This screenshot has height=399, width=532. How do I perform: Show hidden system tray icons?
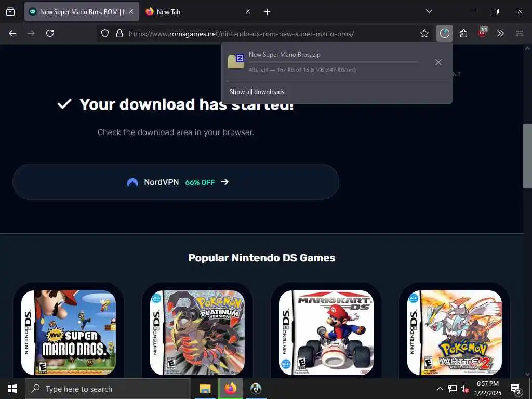tap(440, 389)
